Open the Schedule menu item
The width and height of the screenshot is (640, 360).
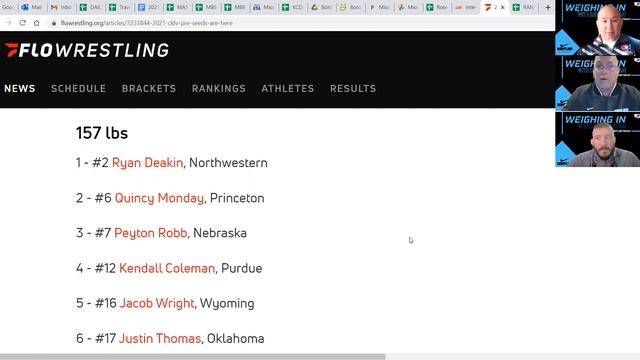point(78,89)
